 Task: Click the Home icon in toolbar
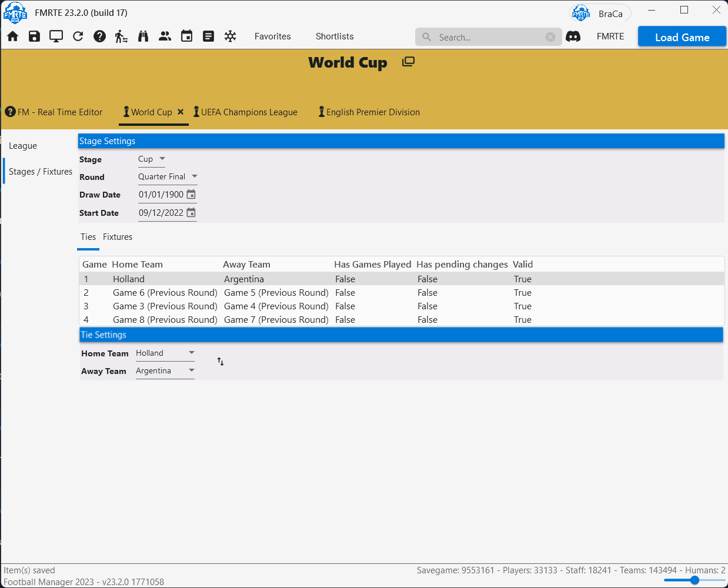pyautogui.click(x=13, y=36)
